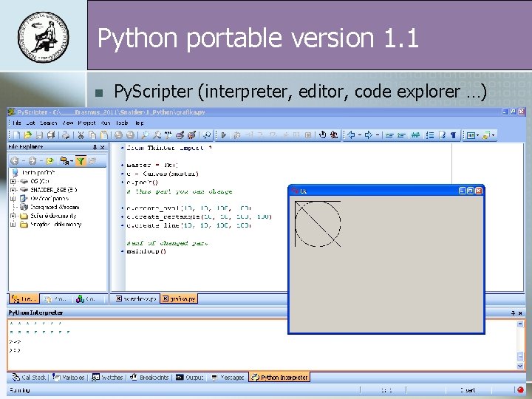
Task: Expand the OS (C:) drive node
Action: tap(13, 181)
